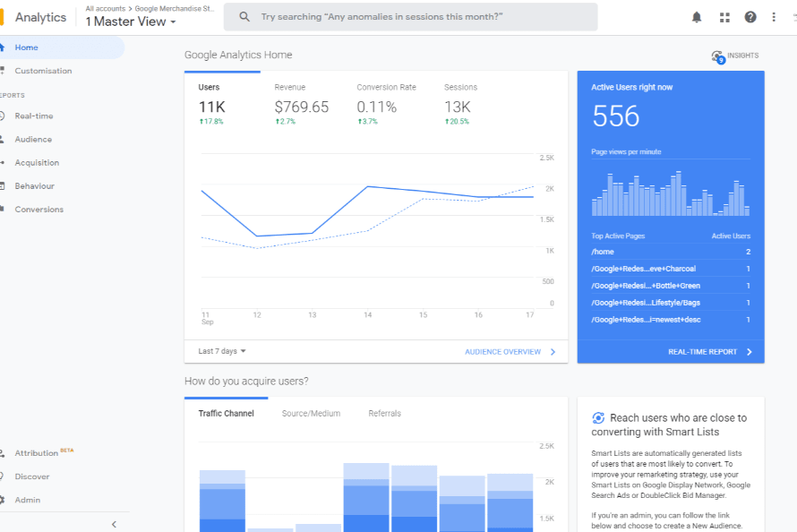Expand the Audience reports section

pos(33,140)
